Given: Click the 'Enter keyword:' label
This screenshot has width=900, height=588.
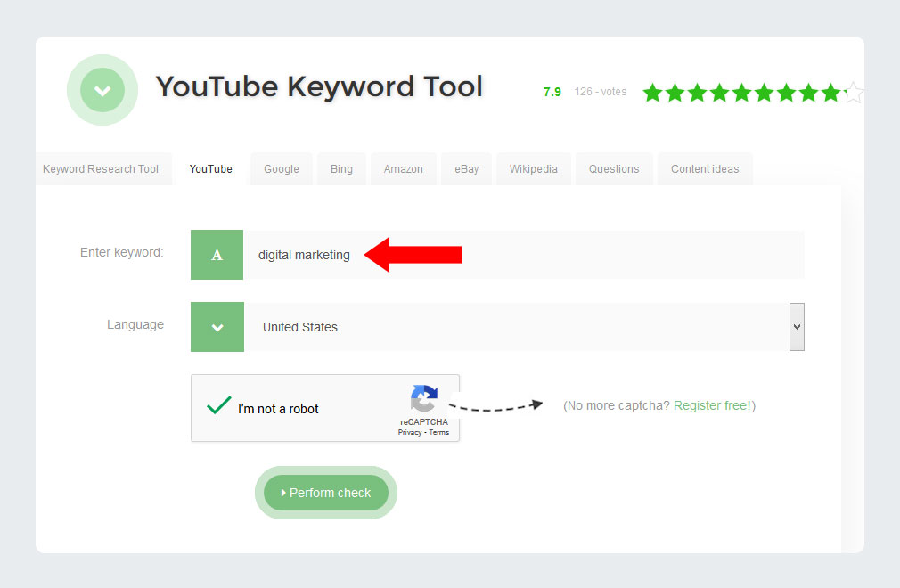Looking at the screenshot, I should point(122,252).
